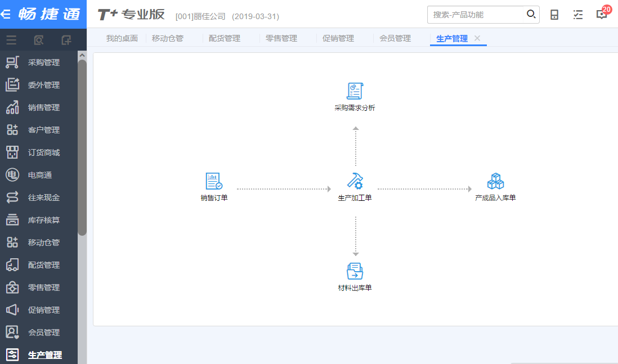
Task: Click the [001]丽佳公司 company label
Action: click(200, 16)
